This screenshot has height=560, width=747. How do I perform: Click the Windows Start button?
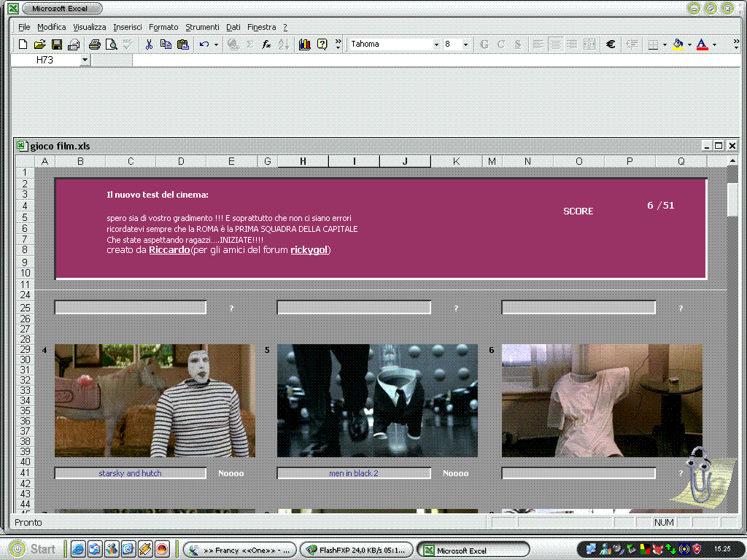pyautogui.click(x=33, y=549)
